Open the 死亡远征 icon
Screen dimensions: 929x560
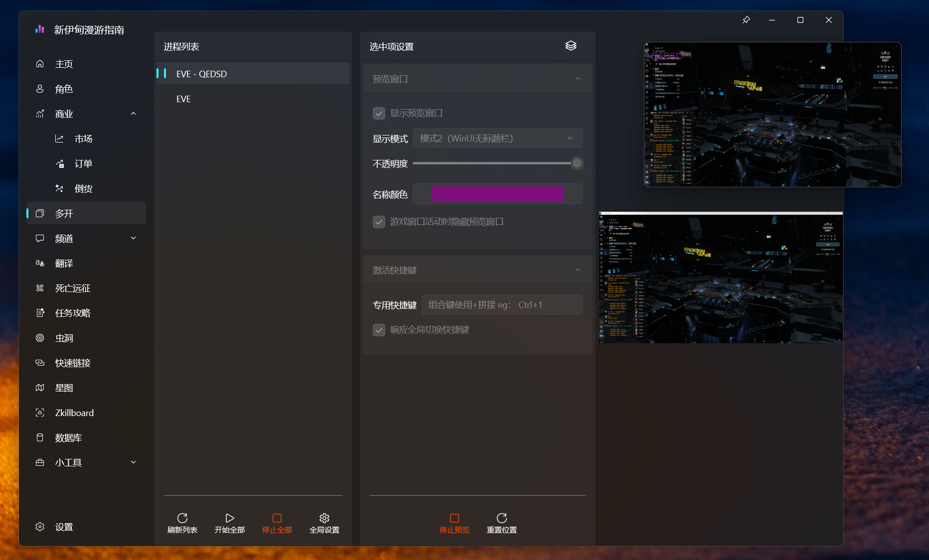tap(40, 288)
